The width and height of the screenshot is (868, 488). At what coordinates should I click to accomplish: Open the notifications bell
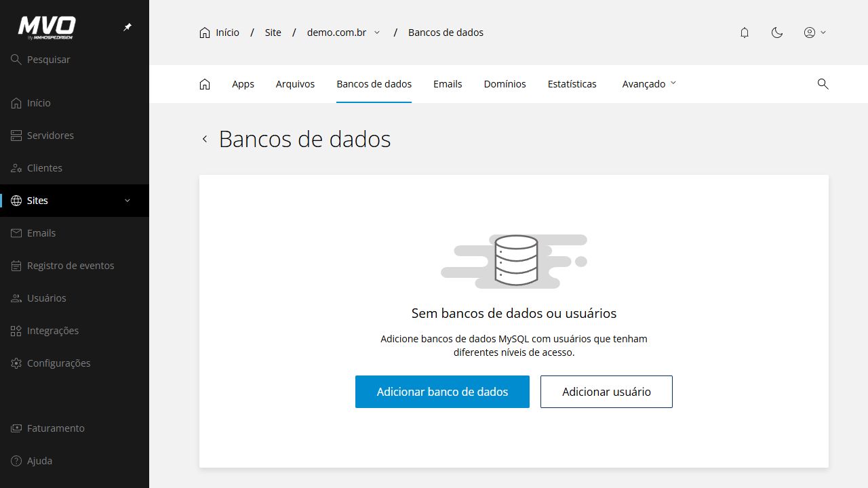[745, 33]
